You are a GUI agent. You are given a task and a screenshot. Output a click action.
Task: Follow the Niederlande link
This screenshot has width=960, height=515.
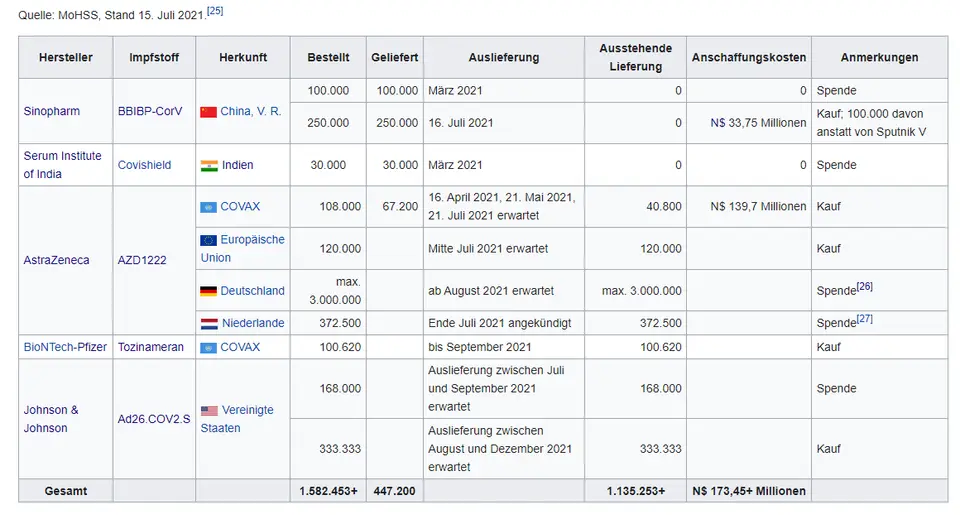coord(253,323)
